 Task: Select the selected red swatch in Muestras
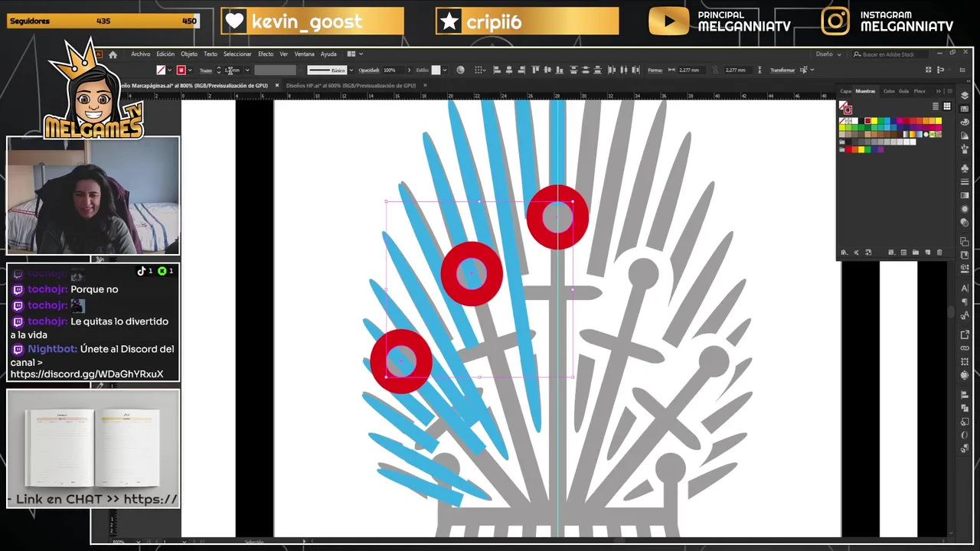(867, 121)
